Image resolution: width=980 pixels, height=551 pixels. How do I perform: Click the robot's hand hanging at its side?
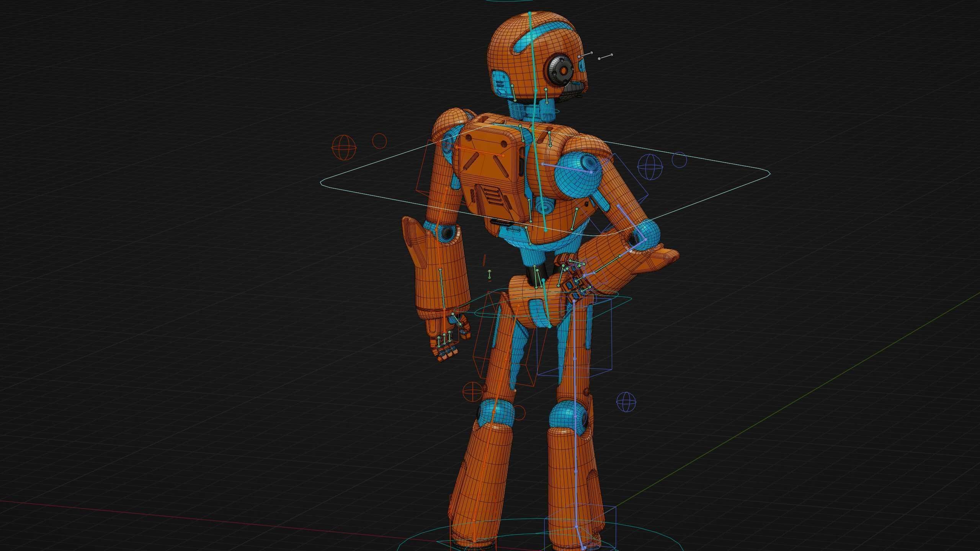[447, 335]
